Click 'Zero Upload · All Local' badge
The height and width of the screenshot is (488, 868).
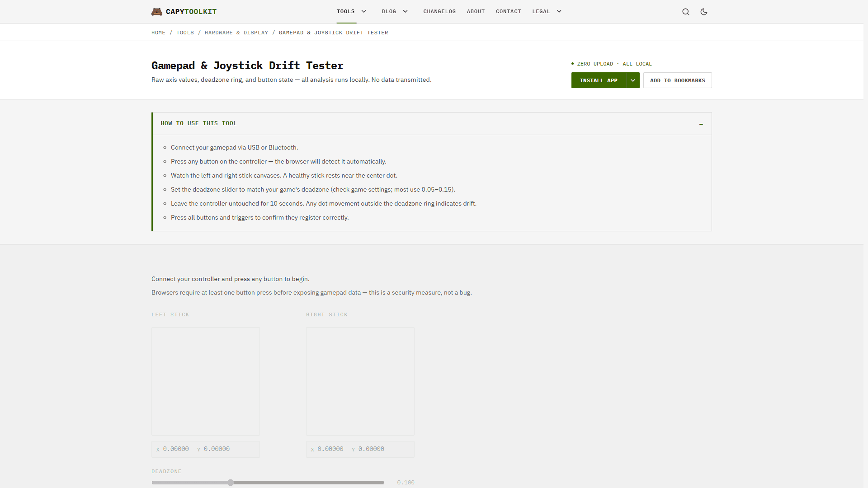coord(612,64)
